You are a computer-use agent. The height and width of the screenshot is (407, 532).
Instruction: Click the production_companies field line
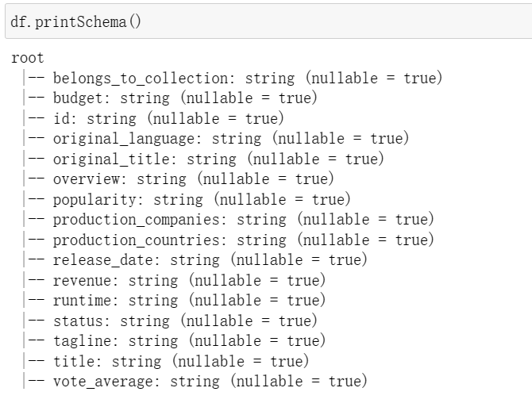pos(229,220)
